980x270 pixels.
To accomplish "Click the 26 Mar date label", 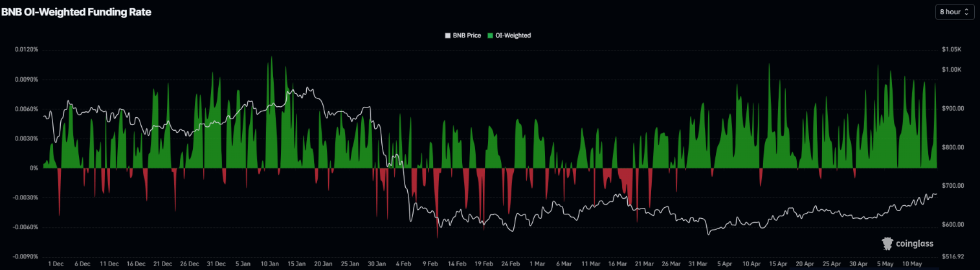I will (672, 264).
